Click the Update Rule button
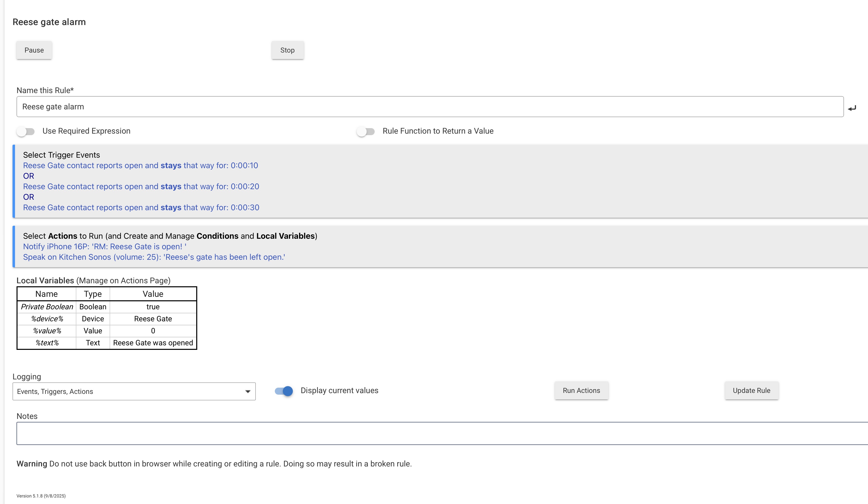Viewport: 868px width, 504px height. click(x=751, y=390)
